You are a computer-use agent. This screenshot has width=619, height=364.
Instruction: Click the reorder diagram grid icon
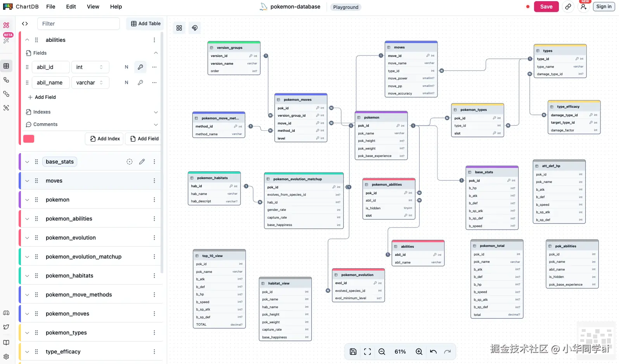[x=179, y=28]
